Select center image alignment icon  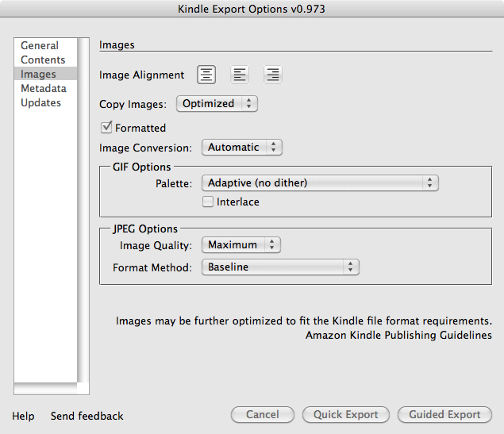[x=206, y=75]
